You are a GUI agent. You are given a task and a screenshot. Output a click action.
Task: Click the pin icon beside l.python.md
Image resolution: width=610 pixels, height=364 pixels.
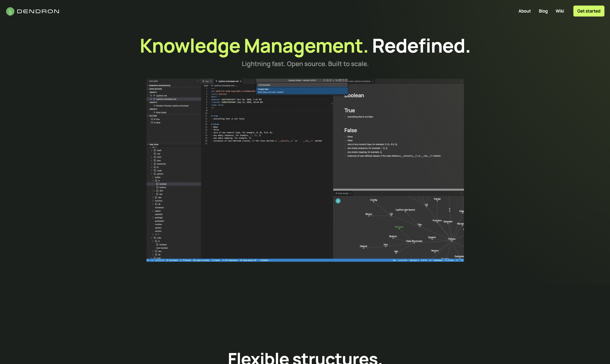151,96
